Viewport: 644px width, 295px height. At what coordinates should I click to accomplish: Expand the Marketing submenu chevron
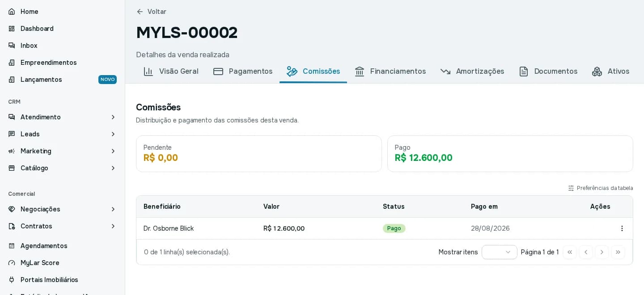(113, 151)
